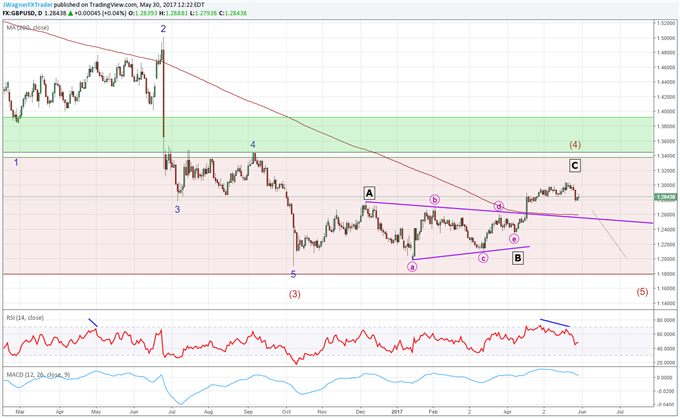Click the 1.40000 price axis label
Image resolution: width=680 pixels, height=418 pixels.
[x=666, y=111]
